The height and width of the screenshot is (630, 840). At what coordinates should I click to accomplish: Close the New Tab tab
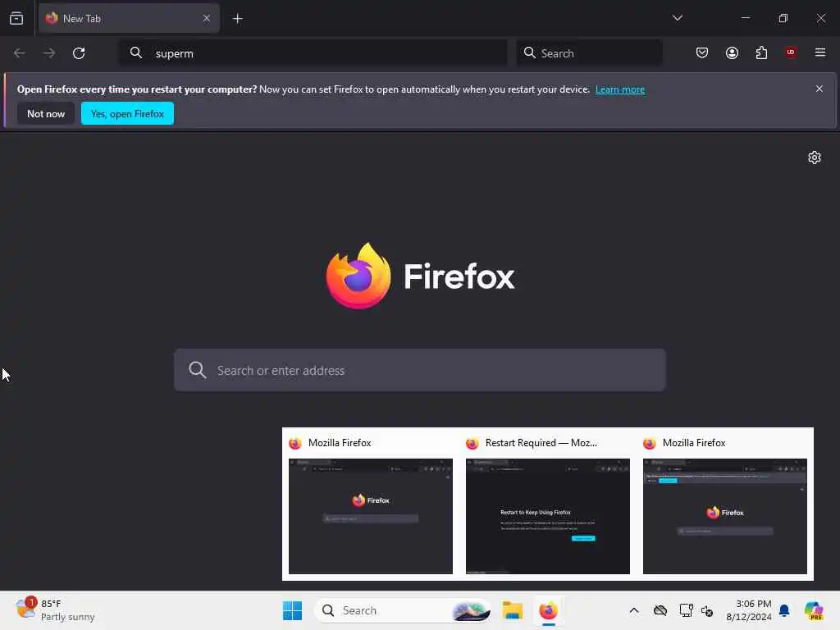(x=207, y=18)
